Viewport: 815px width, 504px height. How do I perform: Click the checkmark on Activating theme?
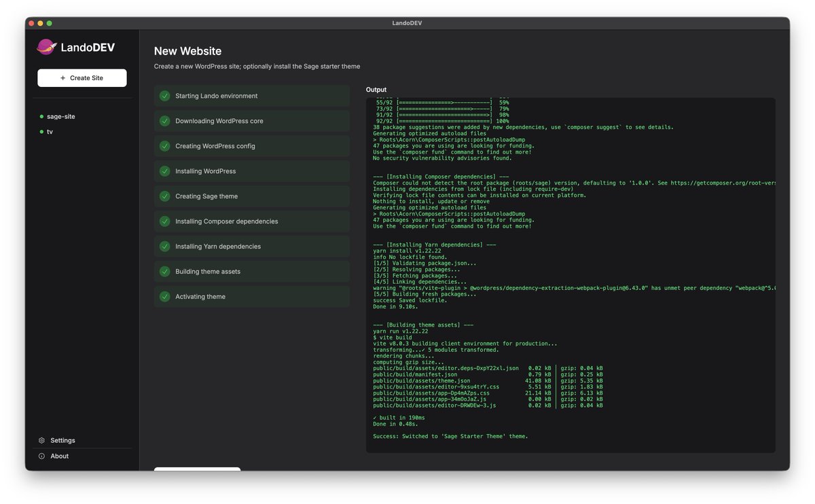tap(164, 296)
